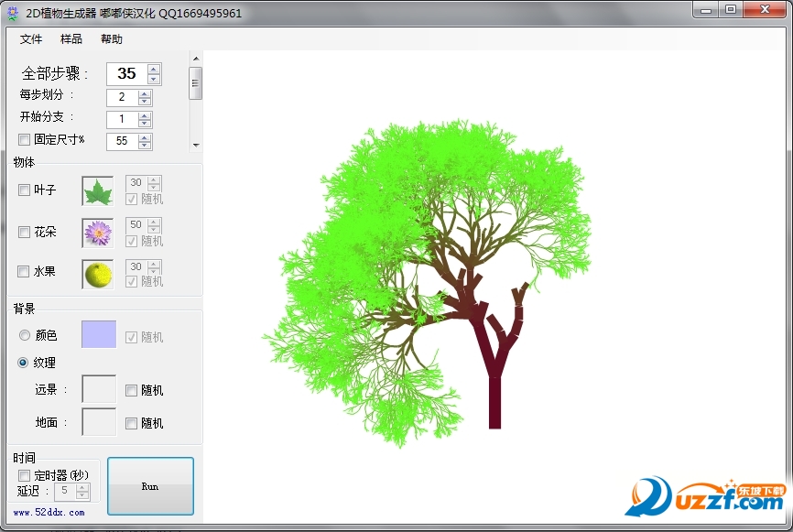Click the yellow fruit image picker

[98, 274]
